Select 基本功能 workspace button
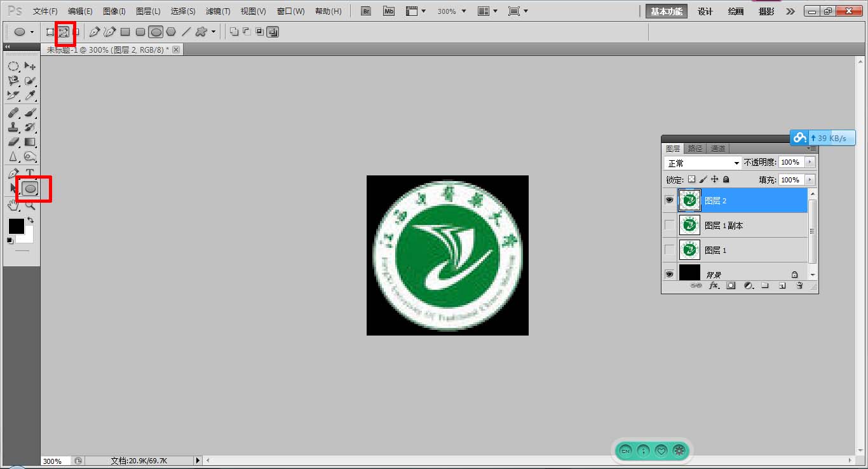 [667, 11]
